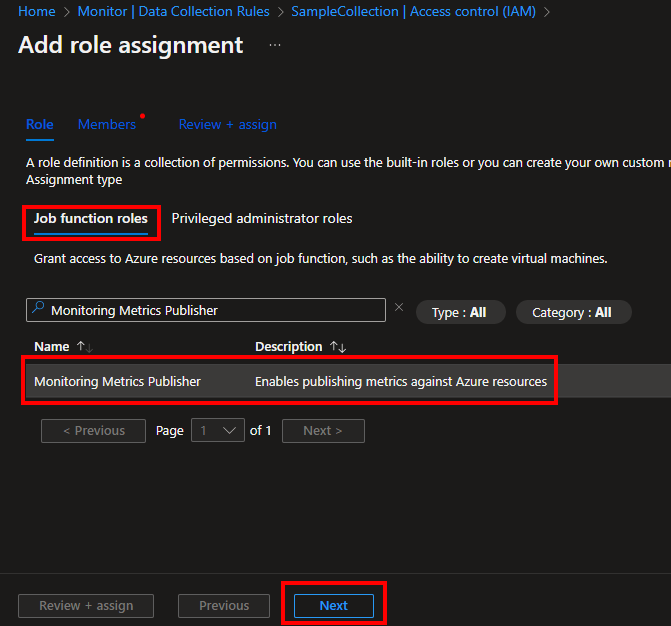Select the Review + assign tab at top
671x626 pixels.
(x=227, y=124)
